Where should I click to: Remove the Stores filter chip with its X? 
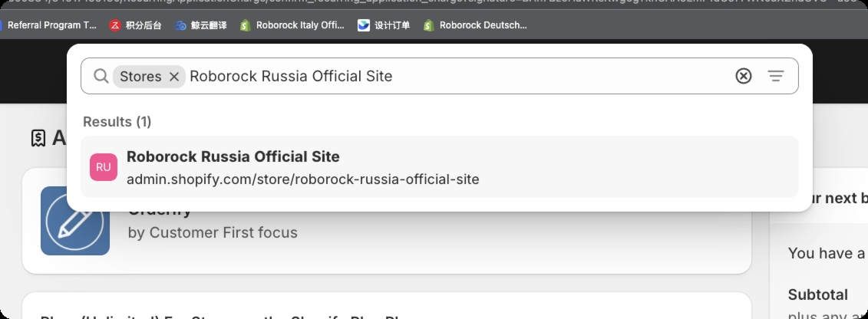(x=173, y=76)
